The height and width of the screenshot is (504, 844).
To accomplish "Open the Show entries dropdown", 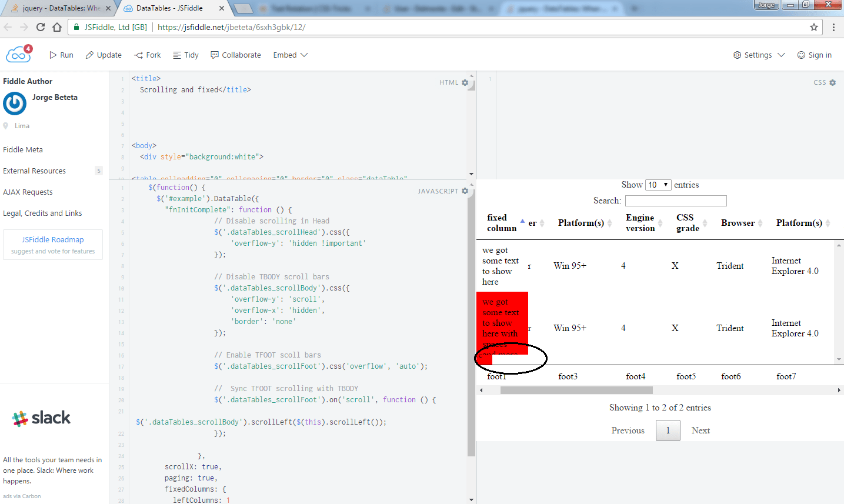I will 658,184.
